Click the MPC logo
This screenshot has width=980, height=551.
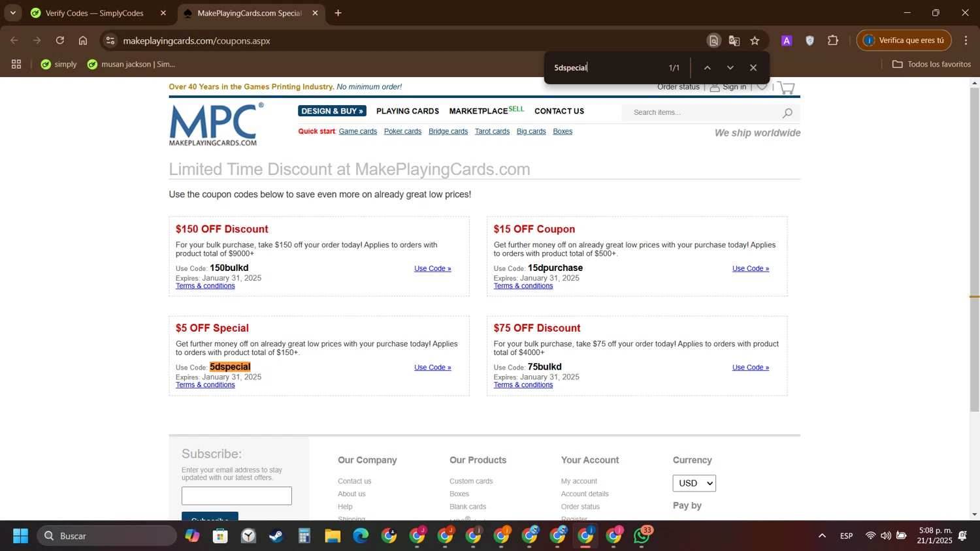click(x=216, y=124)
